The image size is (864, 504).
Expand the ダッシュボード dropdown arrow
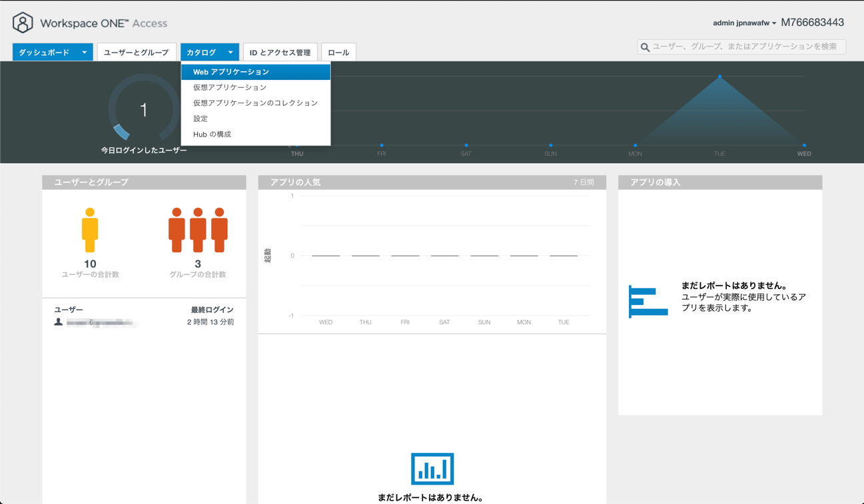click(x=85, y=53)
